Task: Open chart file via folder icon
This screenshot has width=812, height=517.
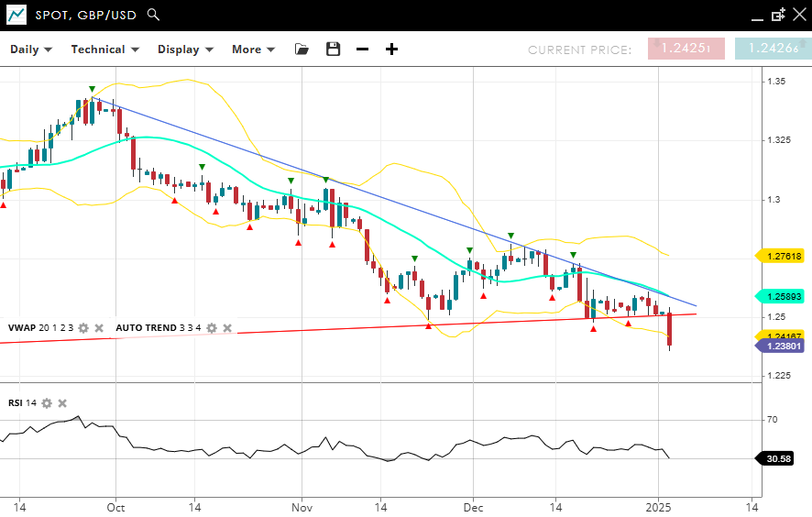Action: [x=302, y=49]
